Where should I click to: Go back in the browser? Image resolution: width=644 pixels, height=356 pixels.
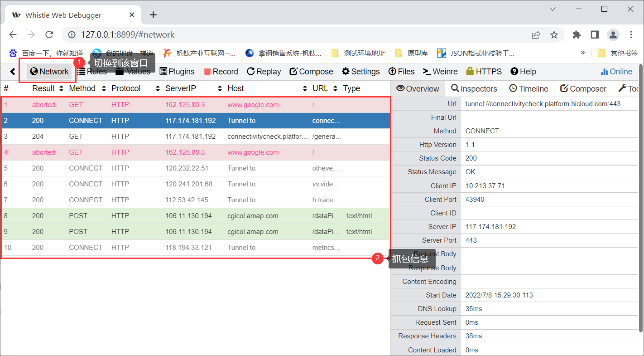13,35
